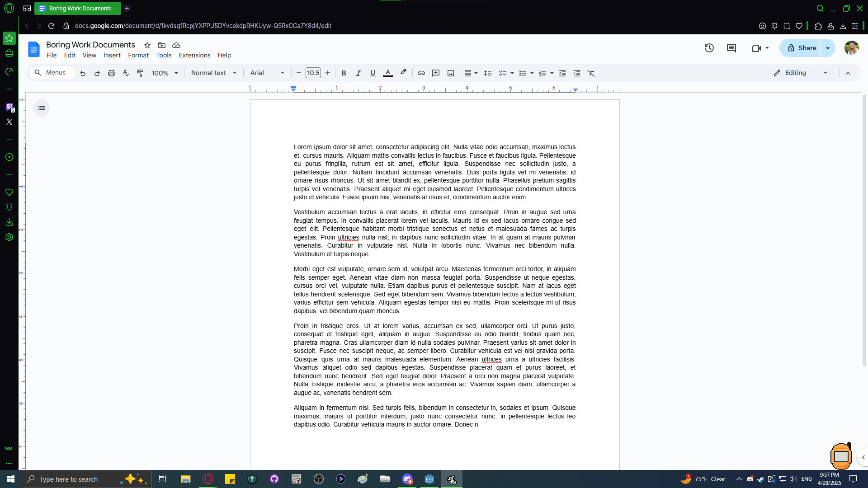Click the Share button
The image size is (868, 488).
coord(802,48)
